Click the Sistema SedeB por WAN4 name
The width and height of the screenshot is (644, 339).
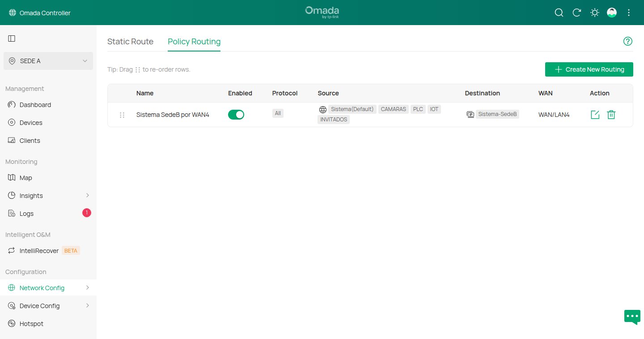[173, 115]
